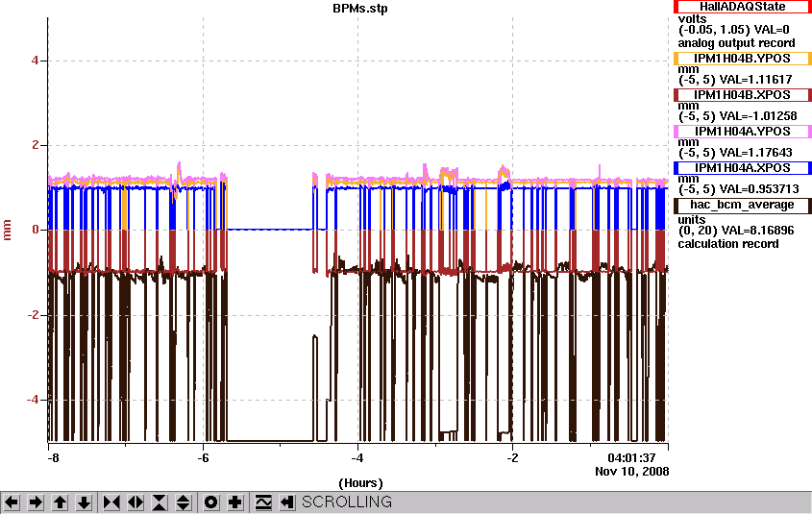This screenshot has width=812, height=514.
Task: Click the Nov 10, 2008 date label
Action: [631, 472]
